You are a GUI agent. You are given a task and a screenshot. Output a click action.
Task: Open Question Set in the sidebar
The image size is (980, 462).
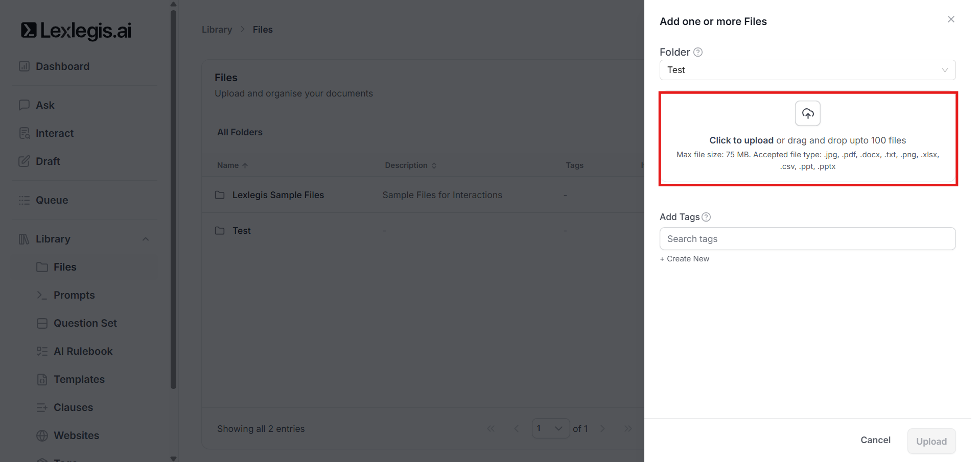[85, 323]
